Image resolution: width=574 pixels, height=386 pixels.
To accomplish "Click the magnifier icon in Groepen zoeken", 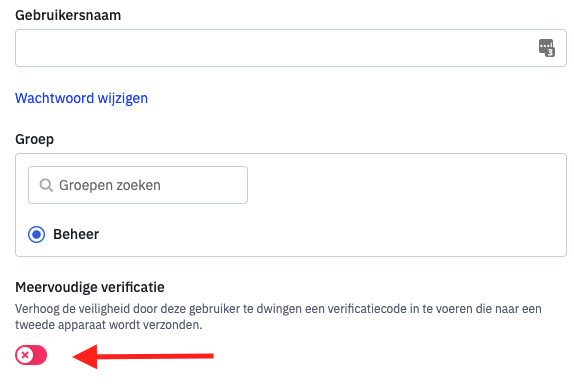I will click(46, 185).
